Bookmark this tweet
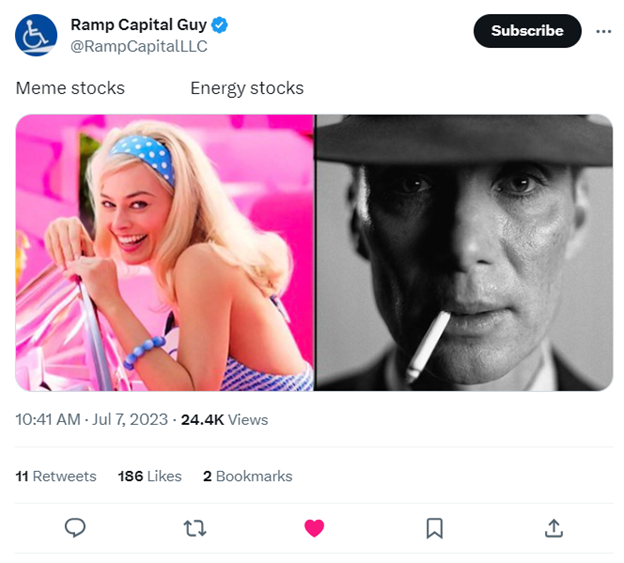Image resolution: width=624 pixels, height=563 pixels. click(434, 527)
